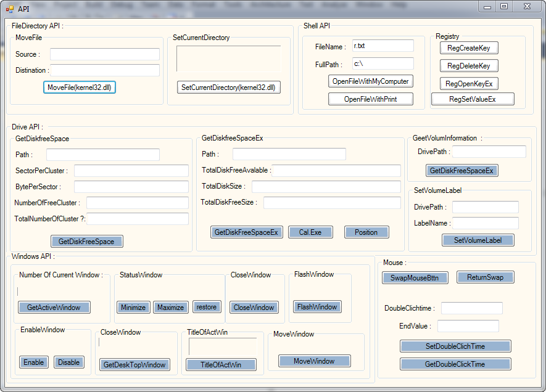546x392 pixels.
Task: Focus the BytePerSector field
Action: point(131,187)
